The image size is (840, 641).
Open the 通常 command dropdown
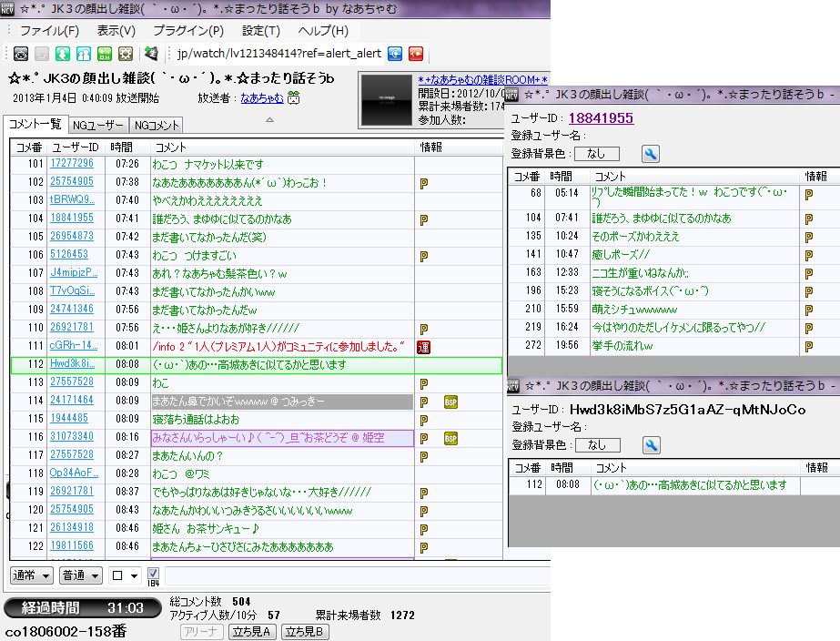tap(32, 575)
